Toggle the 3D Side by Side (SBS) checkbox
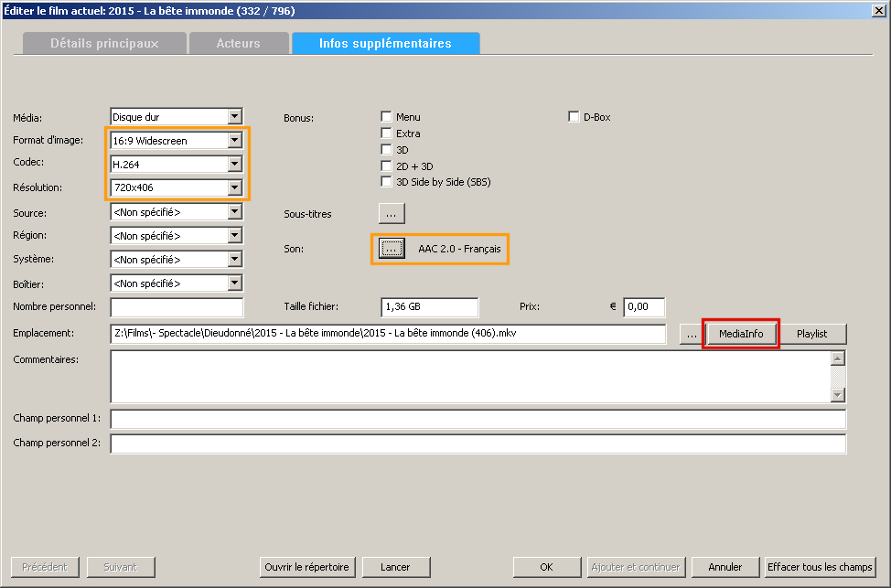The width and height of the screenshot is (891, 588). point(386,182)
